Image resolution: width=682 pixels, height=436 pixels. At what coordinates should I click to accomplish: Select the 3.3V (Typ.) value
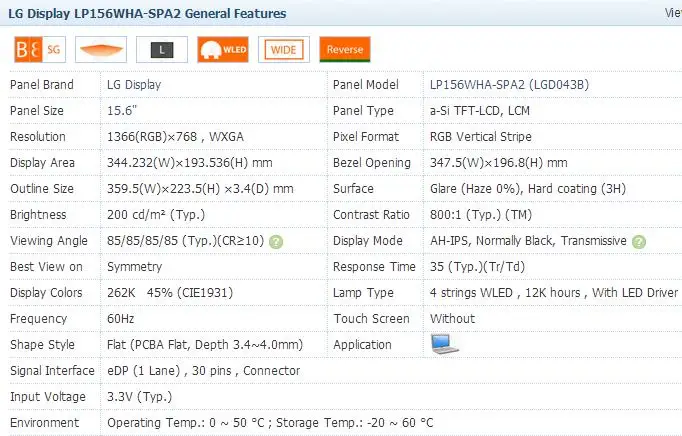(140, 396)
